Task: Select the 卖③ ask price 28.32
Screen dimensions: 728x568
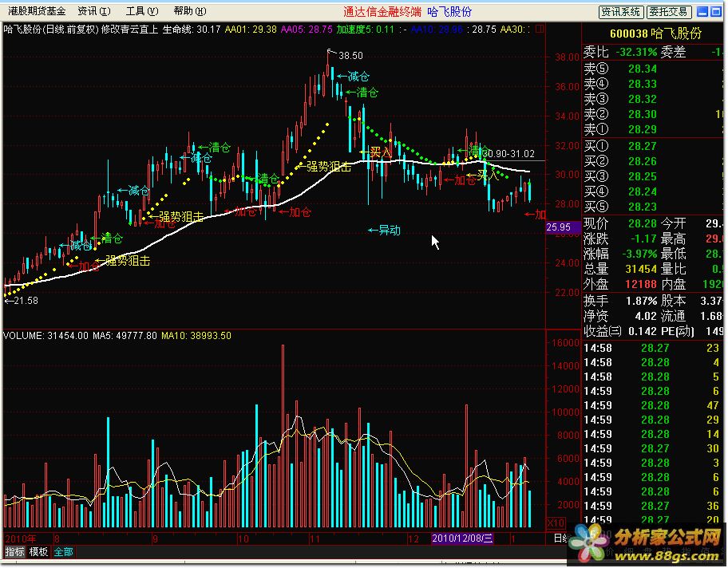Action: (x=642, y=99)
